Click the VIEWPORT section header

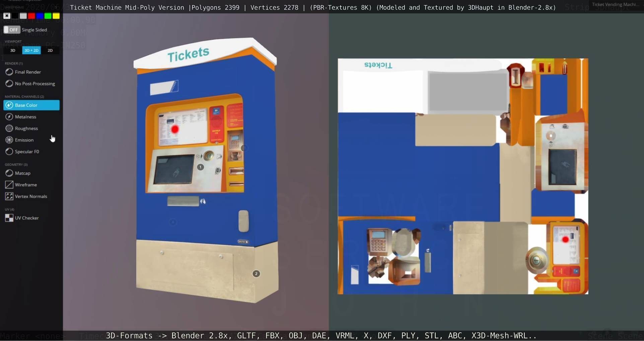[x=13, y=41]
